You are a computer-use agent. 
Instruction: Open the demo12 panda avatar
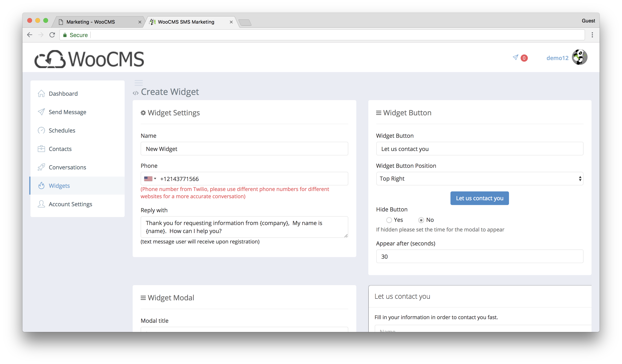(580, 57)
